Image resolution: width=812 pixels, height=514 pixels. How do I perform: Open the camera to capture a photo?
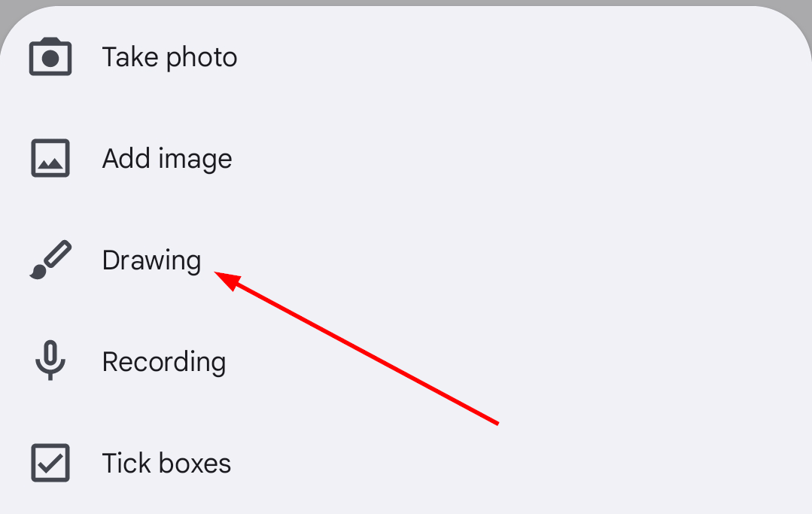tap(169, 58)
